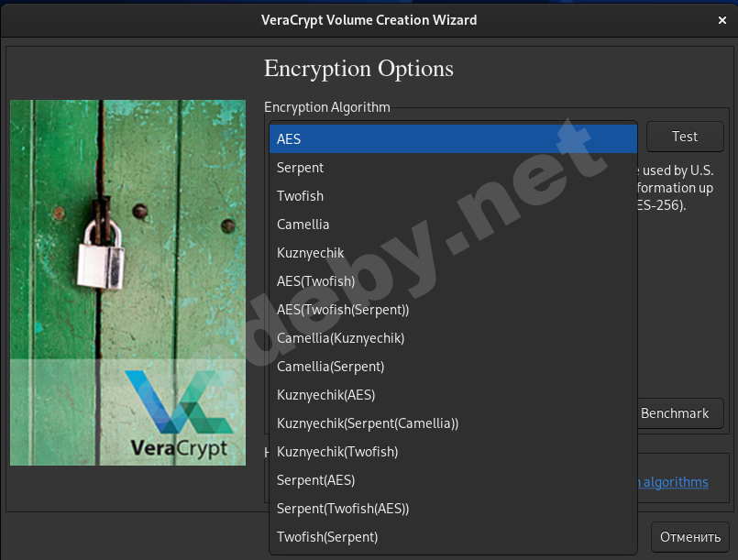Image resolution: width=738 pixels, height=560 pixels.
Task: Select Kuznyechik(AES) option
Action: coord(453,395)
